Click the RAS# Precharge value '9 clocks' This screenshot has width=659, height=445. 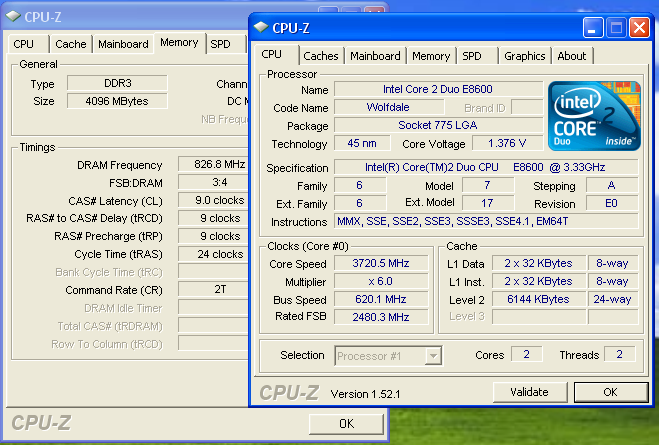214,236
